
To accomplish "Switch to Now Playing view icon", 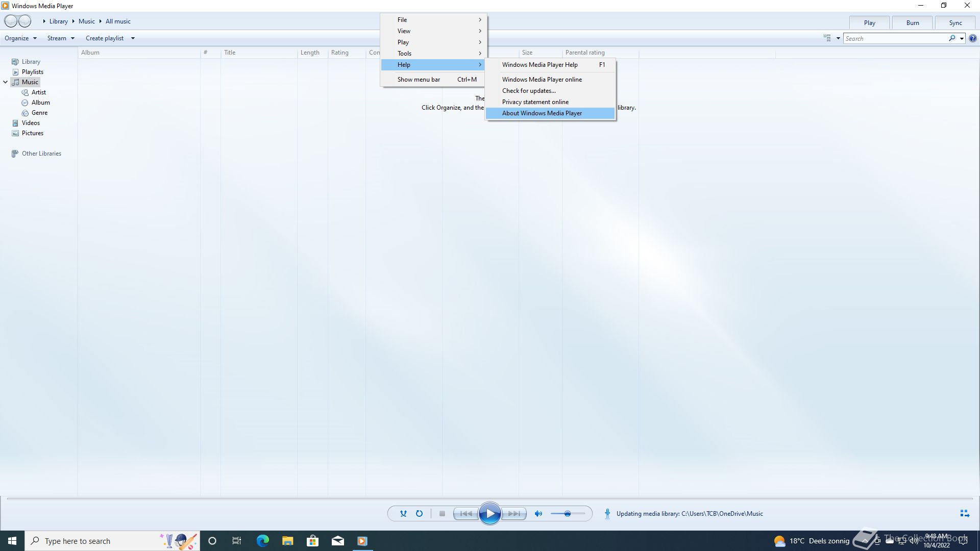I will pos(965,514).
